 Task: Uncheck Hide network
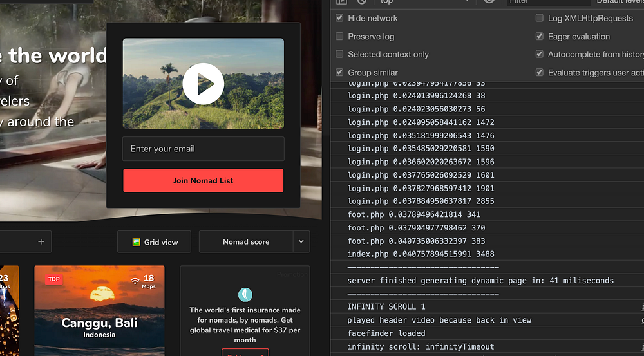[339, 18]
